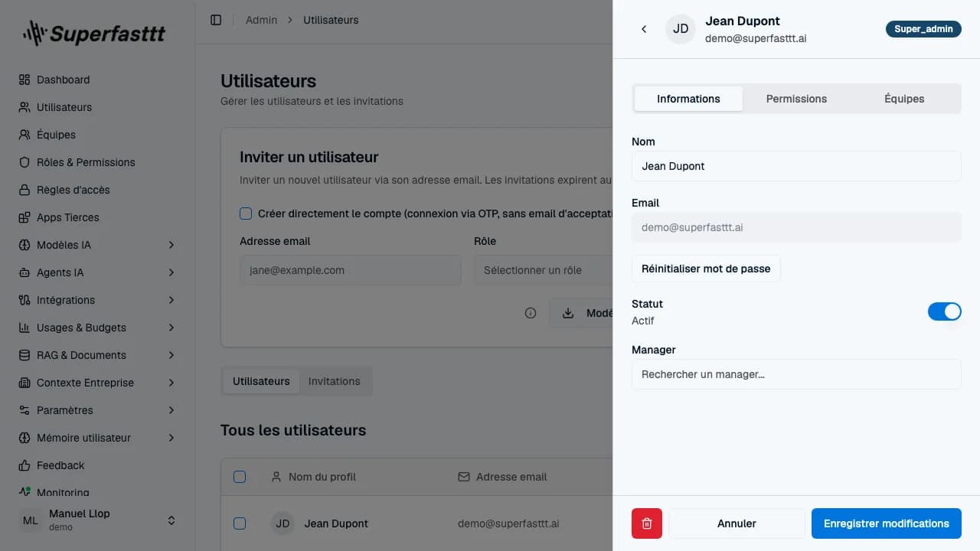Expand the Usages & Budgets chevron
This screenshot has height=551, width=980.
click(171, 328)
